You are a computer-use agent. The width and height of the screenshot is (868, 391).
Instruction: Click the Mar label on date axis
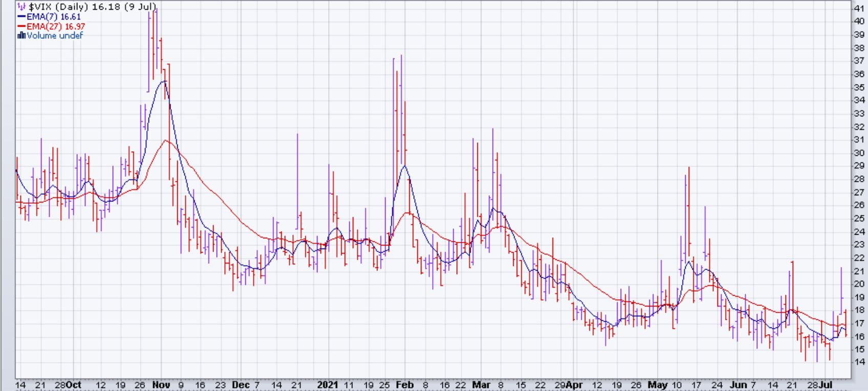point(480,385)
